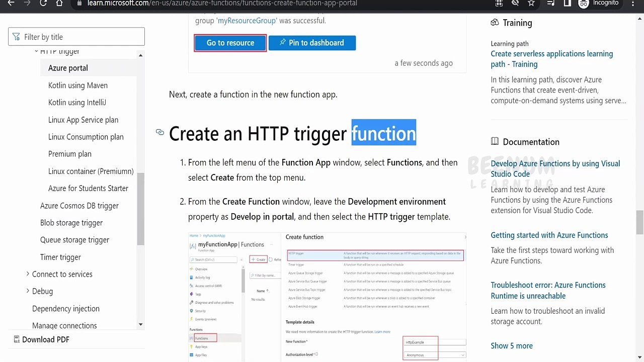The height and width of the screenshot is (362, 644).
Task: Open the media controls icon in toolbar
Action: 551,3
